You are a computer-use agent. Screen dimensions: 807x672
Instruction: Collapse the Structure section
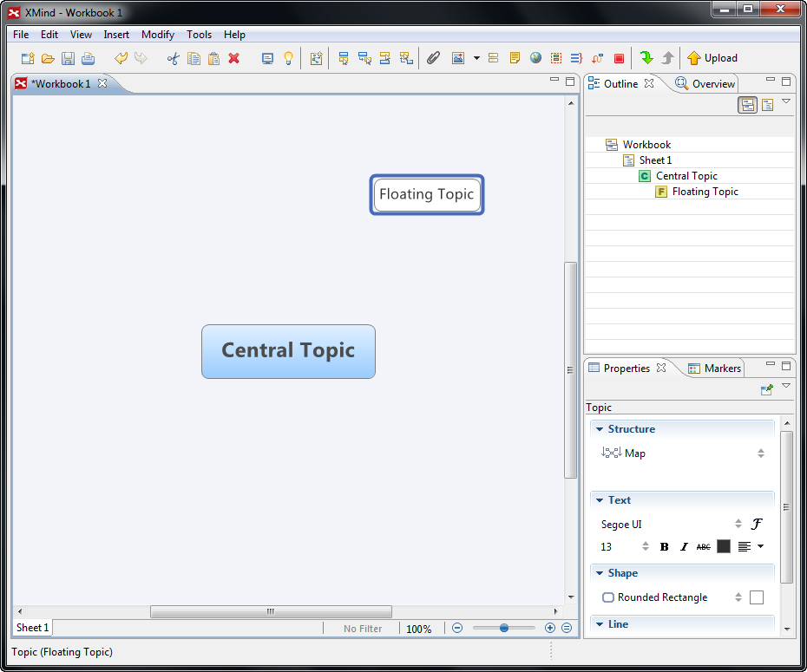point(598,429)
